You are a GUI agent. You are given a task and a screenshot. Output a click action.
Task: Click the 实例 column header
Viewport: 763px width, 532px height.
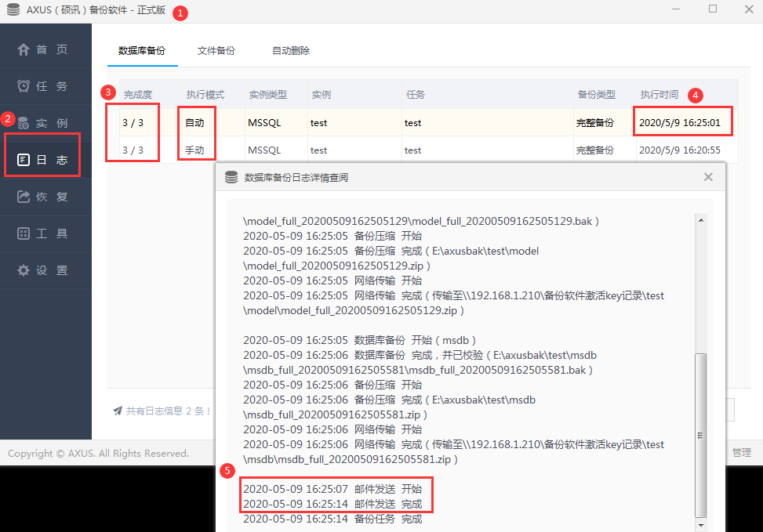click(354, 94)
